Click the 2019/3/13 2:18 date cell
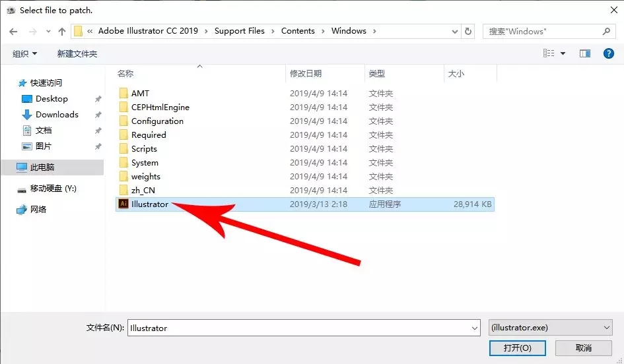 point(318,204)
